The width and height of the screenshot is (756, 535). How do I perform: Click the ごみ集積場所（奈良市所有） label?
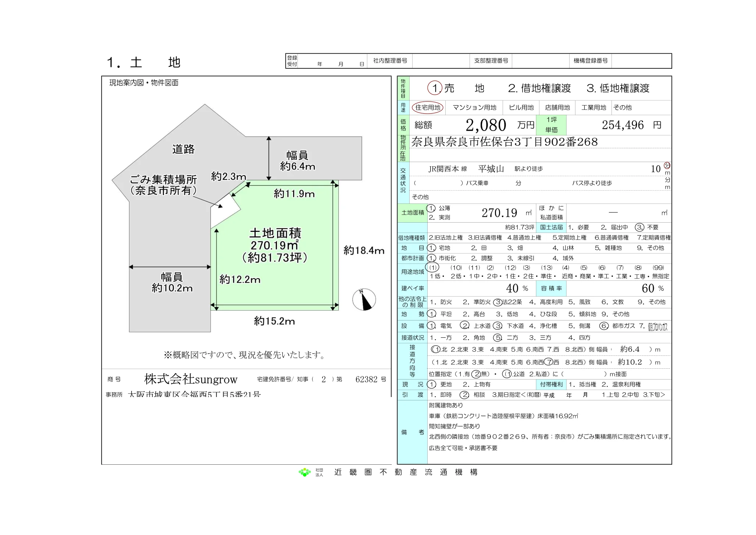tap(164, 185)
